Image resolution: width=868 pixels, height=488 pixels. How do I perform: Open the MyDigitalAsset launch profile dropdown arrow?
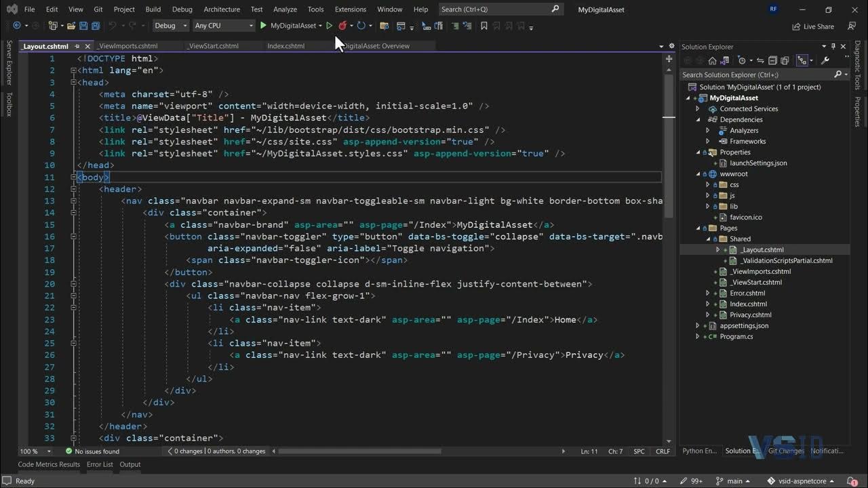tap(320, 26)
